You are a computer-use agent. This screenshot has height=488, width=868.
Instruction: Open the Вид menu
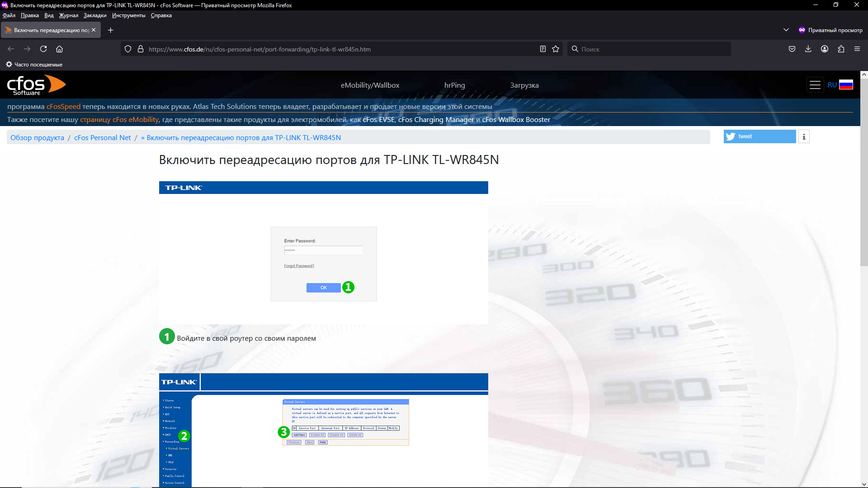[x=49, y=15]
